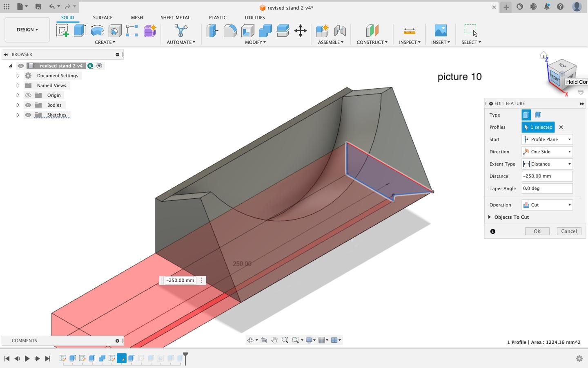Open the MESH tab

click(x=137, y=18)
